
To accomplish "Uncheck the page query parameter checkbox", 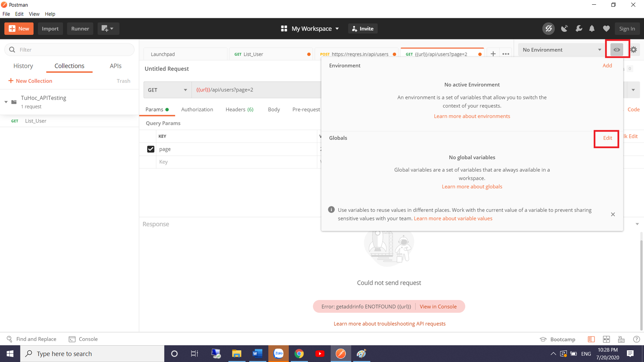I will (151, 149).
